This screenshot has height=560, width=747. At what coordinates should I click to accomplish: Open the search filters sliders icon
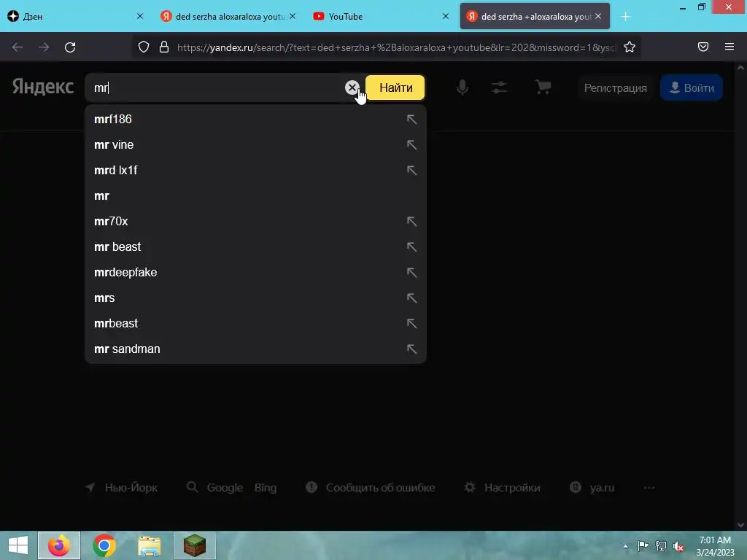coord(499,87)
